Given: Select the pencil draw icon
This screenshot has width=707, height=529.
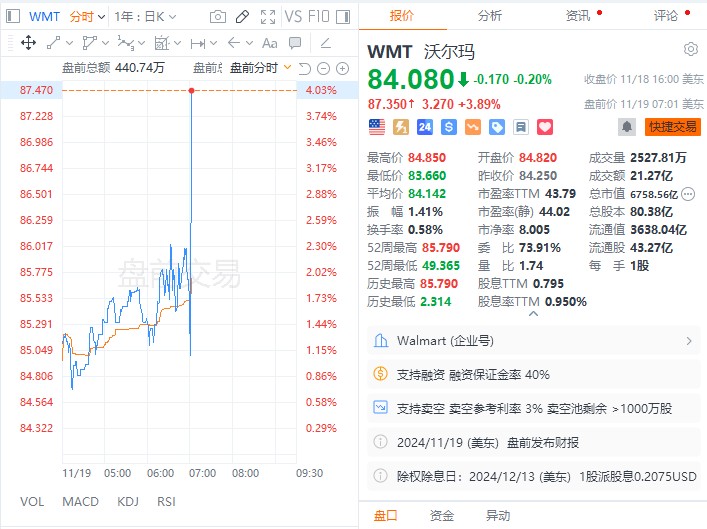Looking at the screenshot, I should (x=243, y=17).
